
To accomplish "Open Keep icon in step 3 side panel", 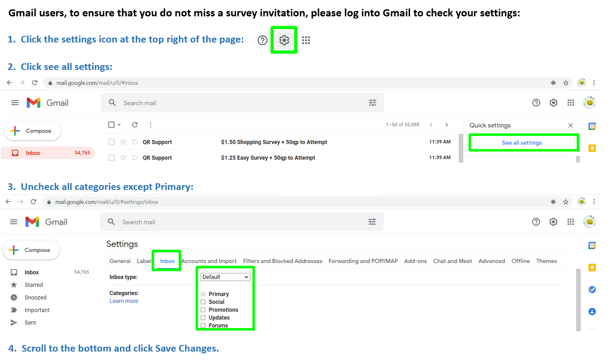I will click(x=592, y=267).
